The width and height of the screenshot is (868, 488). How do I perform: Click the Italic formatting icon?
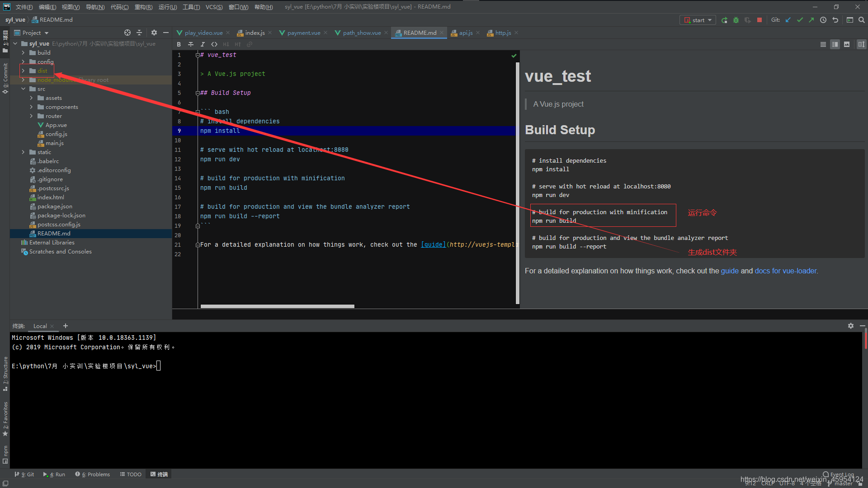(x=202, y=44)
